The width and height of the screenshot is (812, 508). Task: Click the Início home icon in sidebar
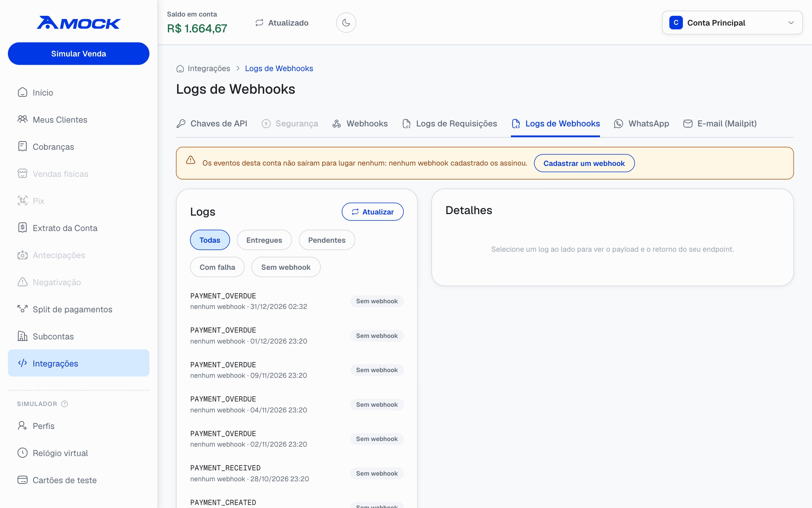click(23, 92)
